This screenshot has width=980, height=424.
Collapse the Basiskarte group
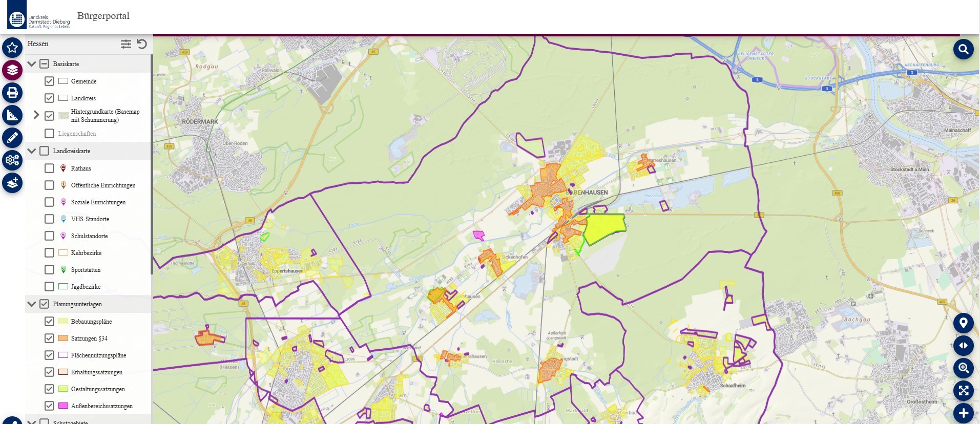point(32,64)
